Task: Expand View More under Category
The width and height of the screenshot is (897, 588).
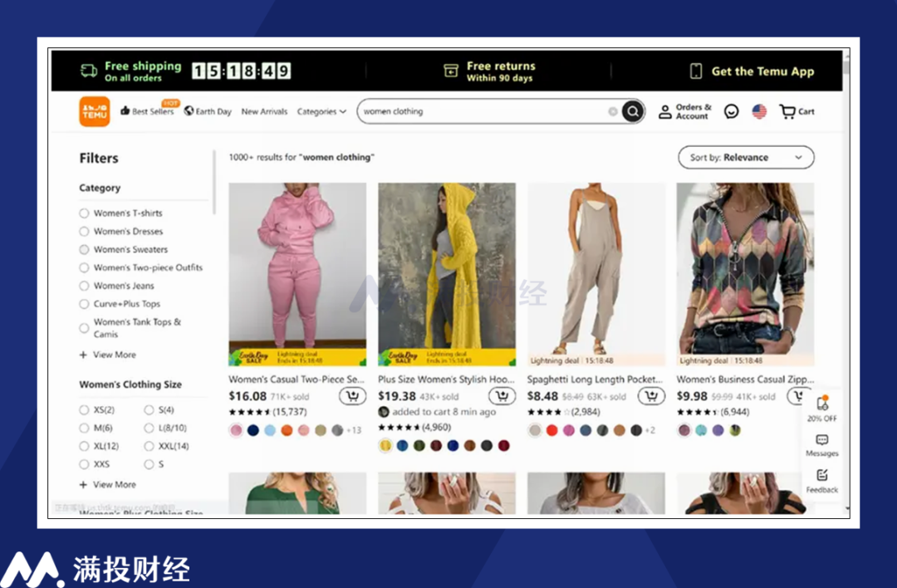Action: tap(108, 355)
